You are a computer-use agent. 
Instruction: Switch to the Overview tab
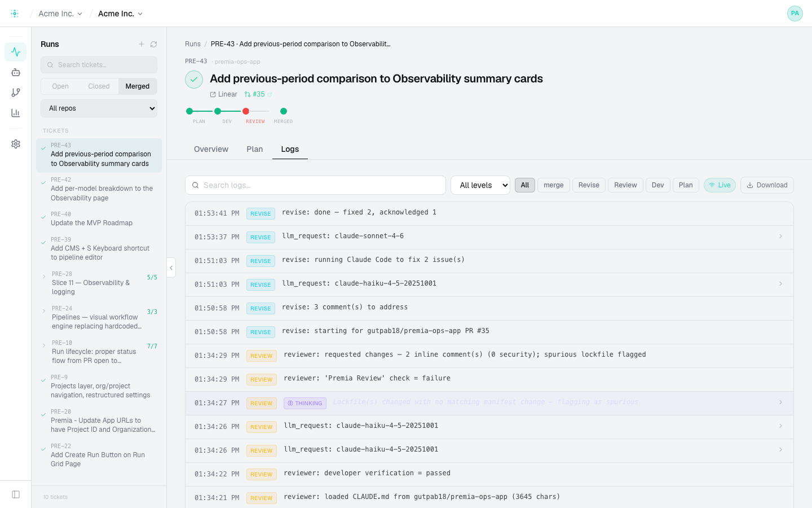coord(211,149)
